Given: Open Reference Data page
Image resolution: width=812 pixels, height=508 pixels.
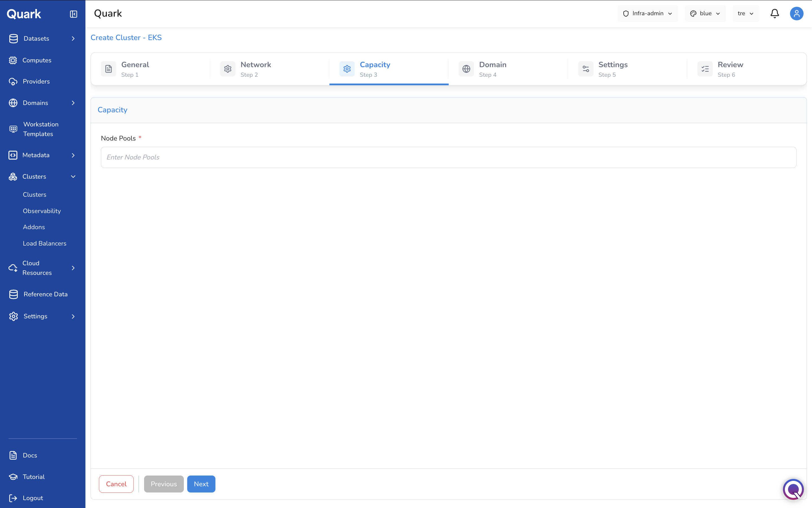Looking at the screenshot, I should (x=46, y=294).
